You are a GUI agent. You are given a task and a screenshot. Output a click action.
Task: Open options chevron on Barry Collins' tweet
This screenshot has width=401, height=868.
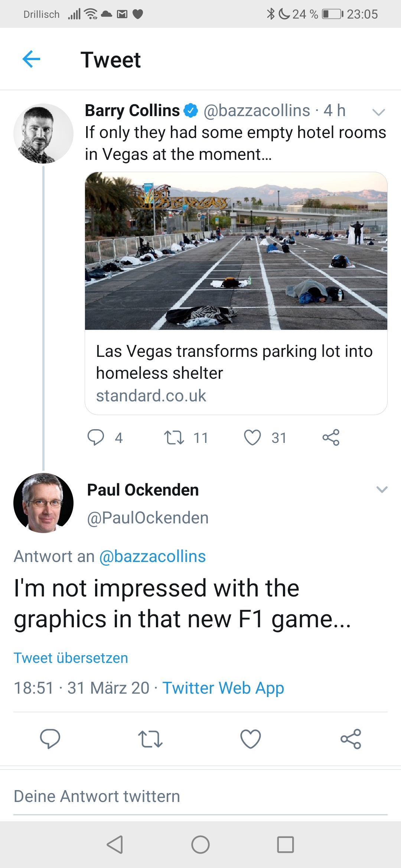click(378, 112)
